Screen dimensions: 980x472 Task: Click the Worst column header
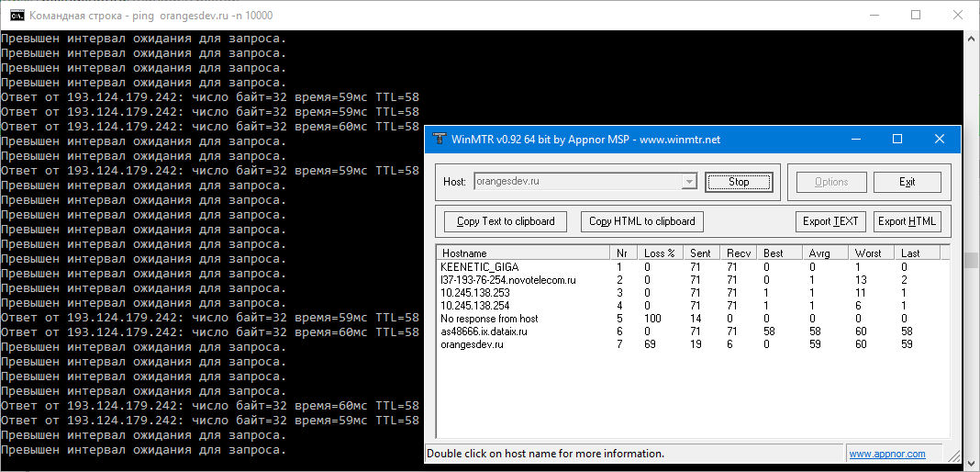867,253
